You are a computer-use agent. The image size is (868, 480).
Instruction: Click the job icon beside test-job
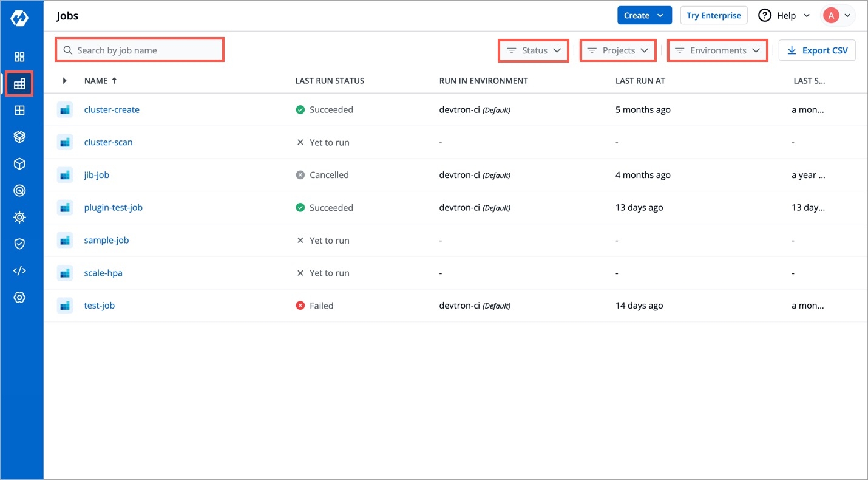(x=65, y=306)
